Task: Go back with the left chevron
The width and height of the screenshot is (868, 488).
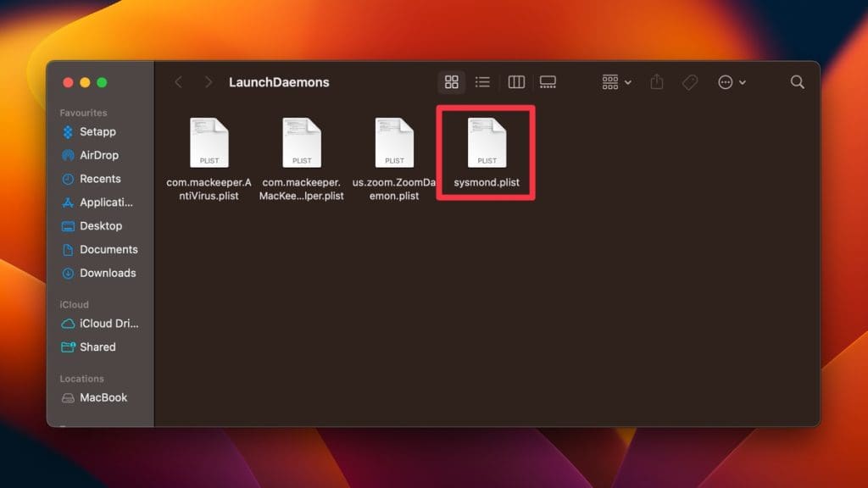Action: coord(178,82)
